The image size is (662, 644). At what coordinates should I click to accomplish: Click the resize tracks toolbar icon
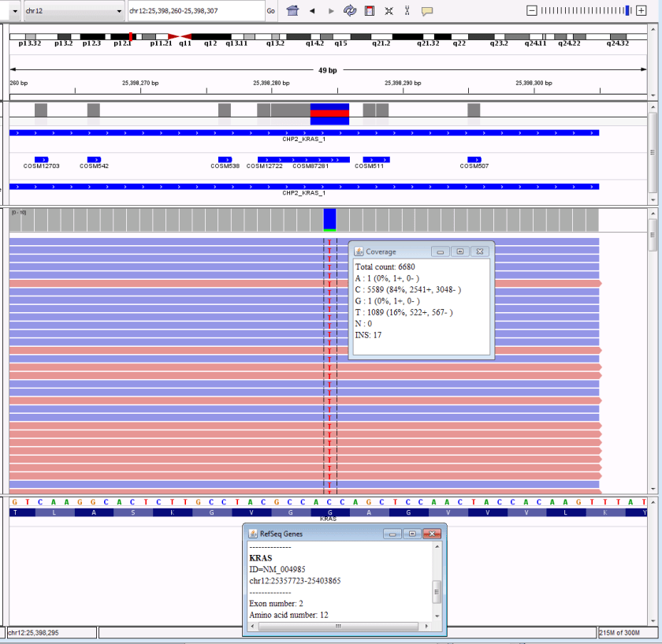point(407,11)
